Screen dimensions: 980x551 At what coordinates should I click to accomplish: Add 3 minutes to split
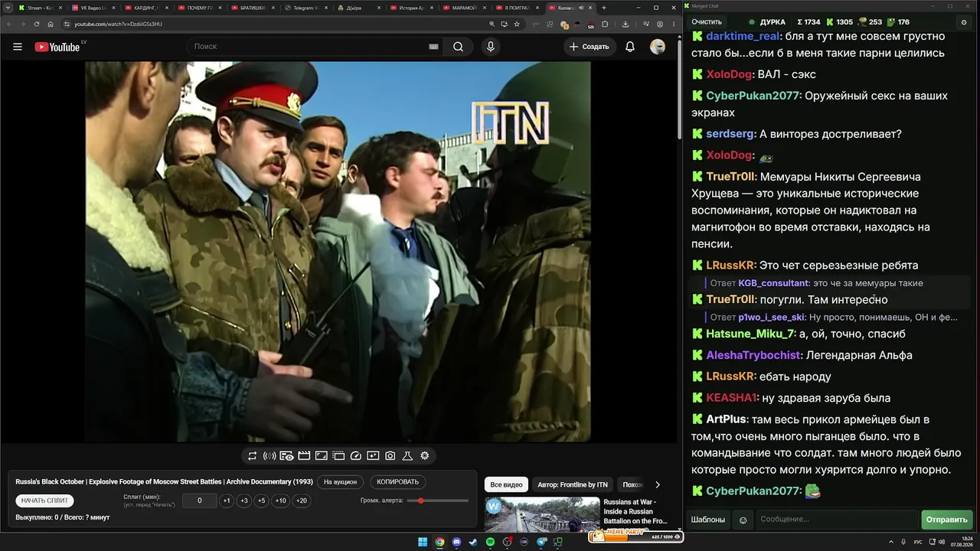coord(244,500)
